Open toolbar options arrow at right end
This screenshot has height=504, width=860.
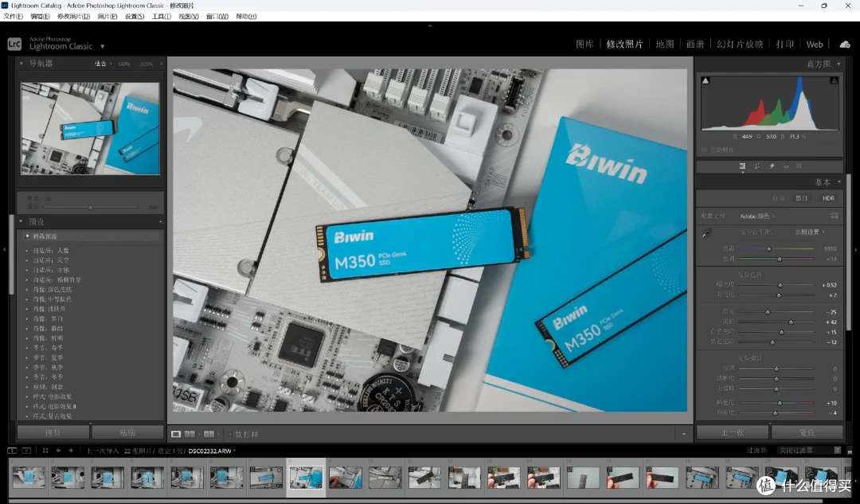pyautogui.click(x=683, y=434)
